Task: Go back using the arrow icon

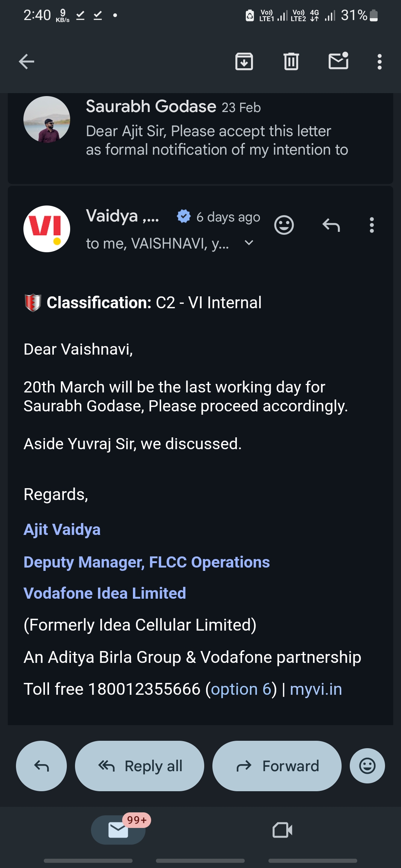Action: coord(26,62)
